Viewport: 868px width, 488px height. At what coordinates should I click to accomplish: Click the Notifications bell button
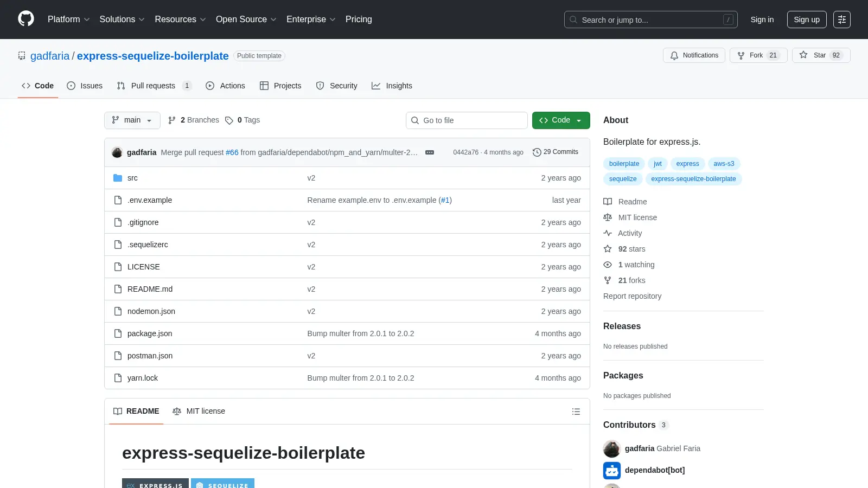694,55
